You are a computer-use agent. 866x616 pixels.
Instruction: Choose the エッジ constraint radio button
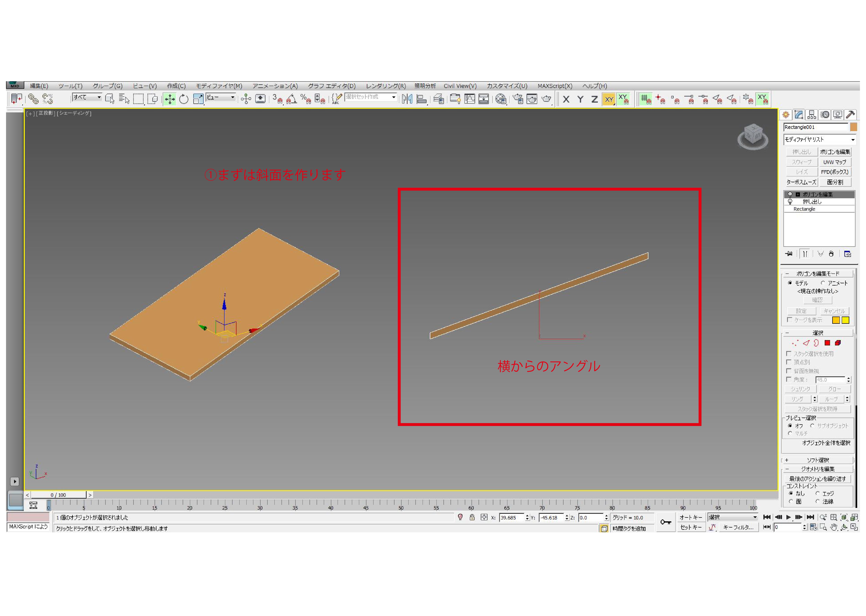(x=817, y=493)
